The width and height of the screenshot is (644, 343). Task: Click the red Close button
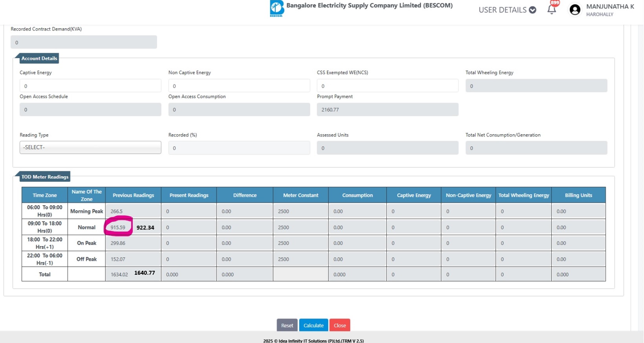[340, 325]
